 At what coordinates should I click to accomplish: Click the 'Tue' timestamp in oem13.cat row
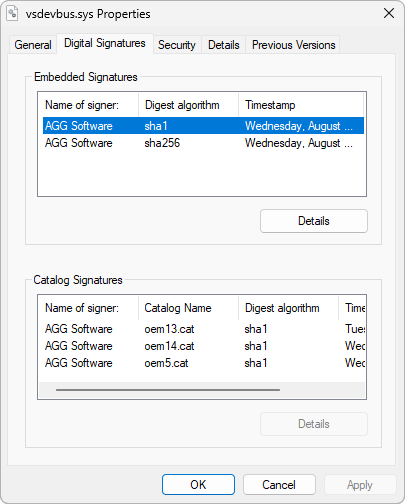tap(355, 329)
